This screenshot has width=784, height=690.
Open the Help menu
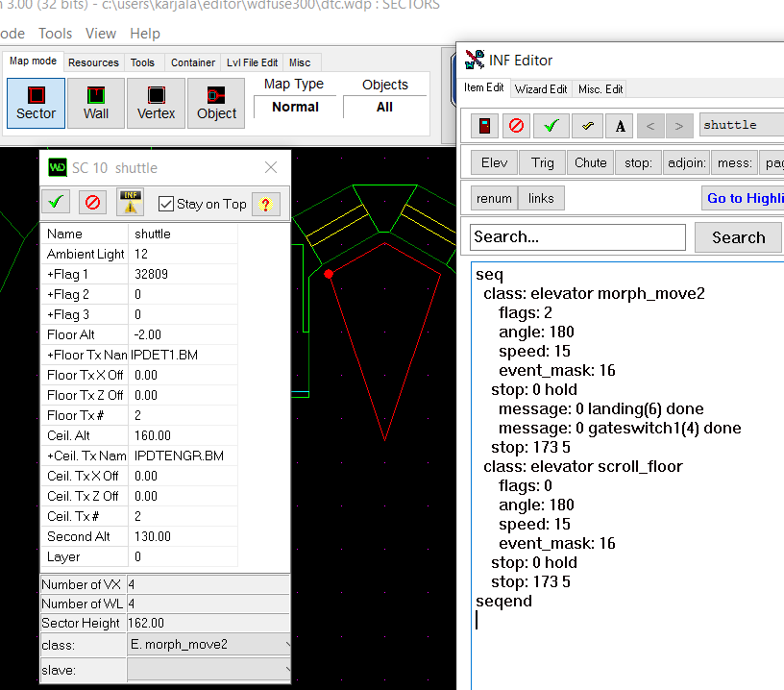tap(145, 34)
